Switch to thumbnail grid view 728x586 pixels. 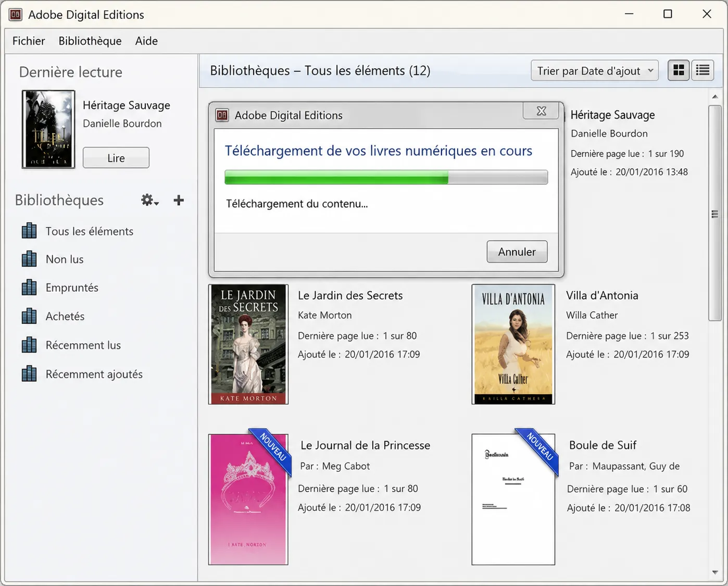point(679,70)
